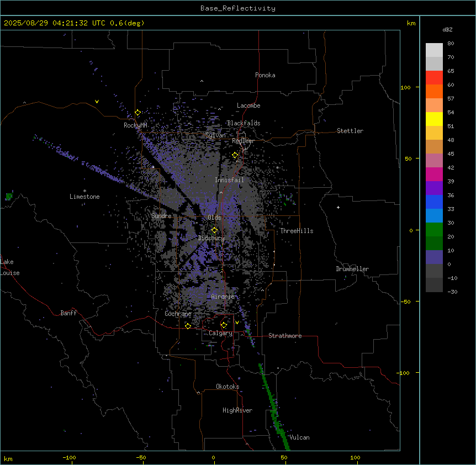Viewport: 476px width, 465px height.
Task: Click the Banff label
Action: [x=68, y=313]
